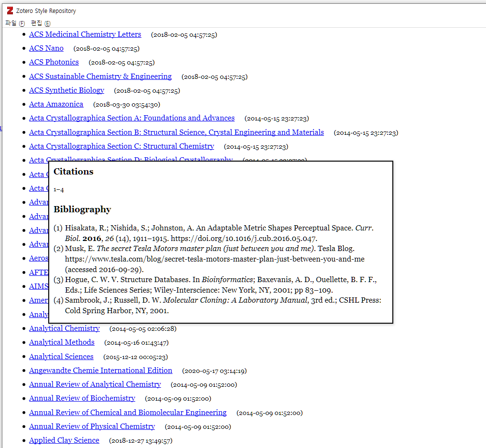Open ACS Synthetic Biology style link
Screen dimensions: 486x448
66,90
